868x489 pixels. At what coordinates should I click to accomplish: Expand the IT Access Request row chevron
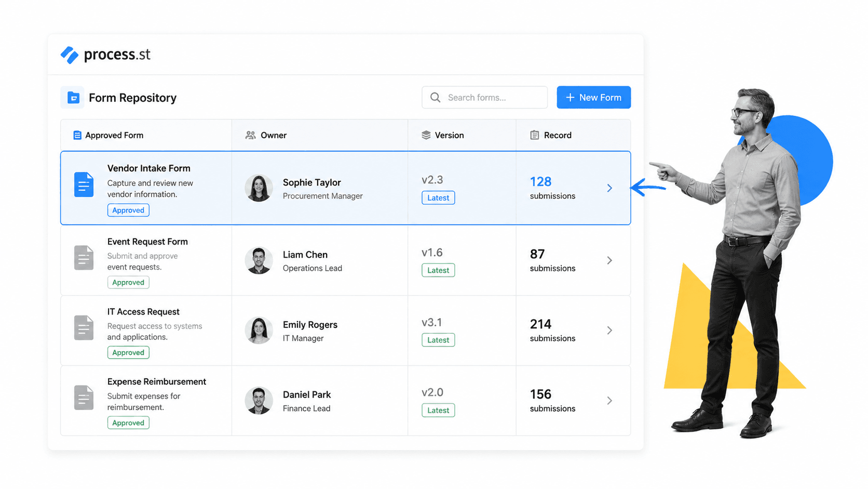609,331
